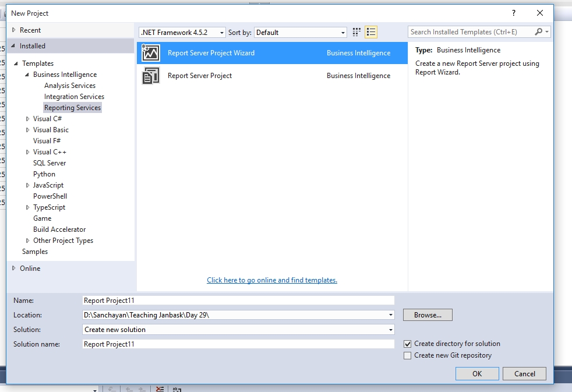
Task: Switch to small icons view
Action: [356, 32]
